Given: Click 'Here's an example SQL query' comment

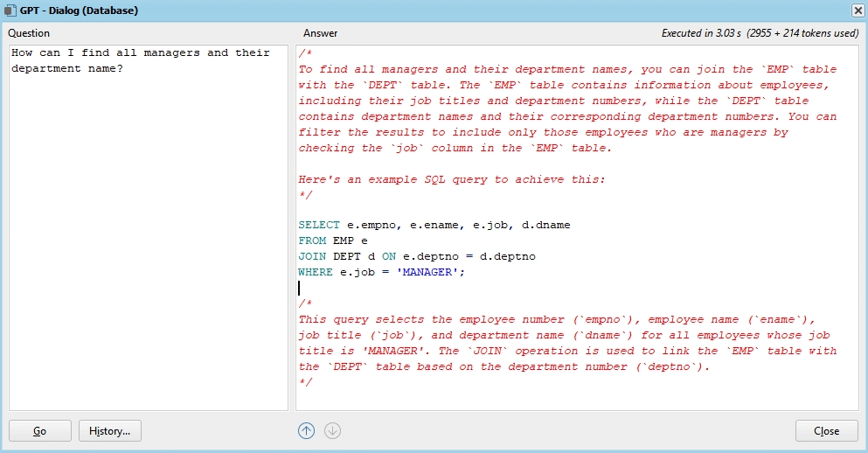Looking at the screenshot, I should [x=452, y=179].
